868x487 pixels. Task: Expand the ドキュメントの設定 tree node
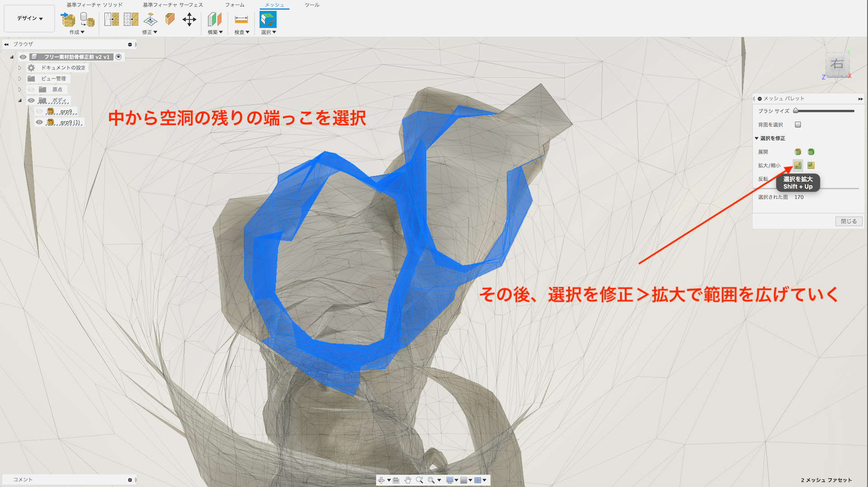click(20, 68)
